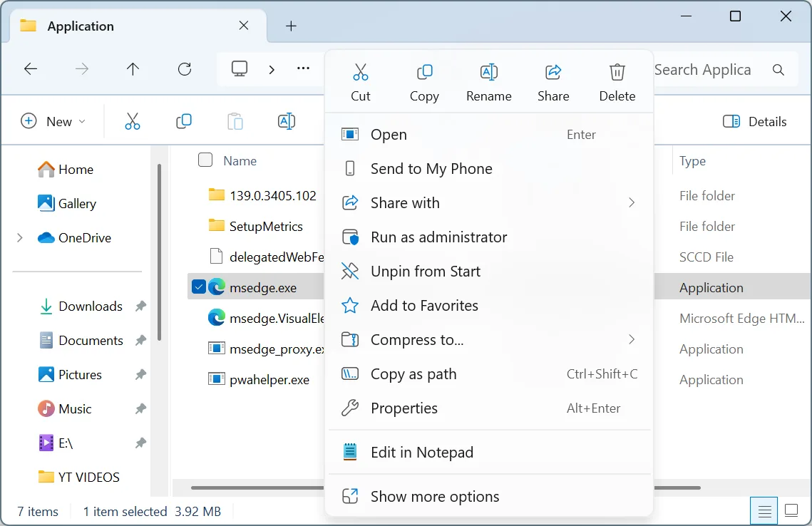Choose Copy as path
This screenshot has height=526, width=812.
pyautogui.click(x=489, y=373)
